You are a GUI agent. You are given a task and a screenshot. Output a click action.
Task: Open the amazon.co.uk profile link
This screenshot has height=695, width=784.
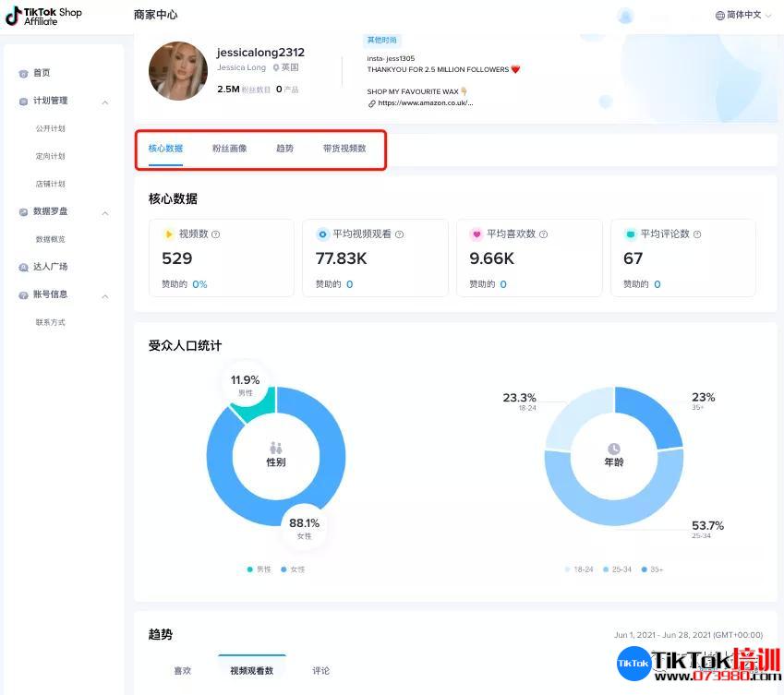click(425, 103)
